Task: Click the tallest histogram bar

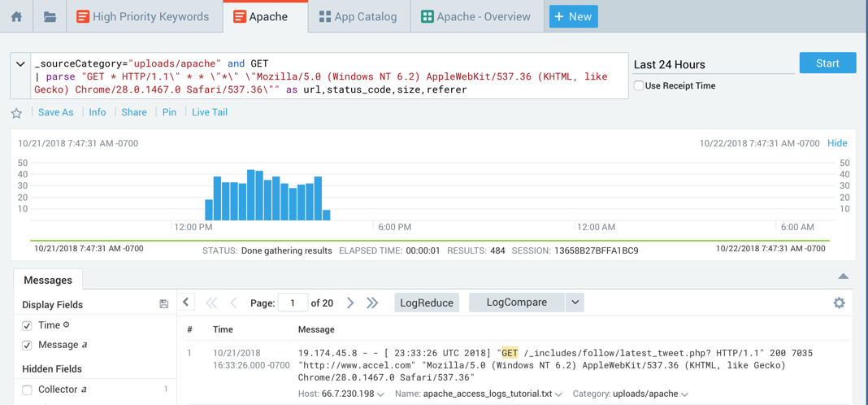Action: (251, 195)
